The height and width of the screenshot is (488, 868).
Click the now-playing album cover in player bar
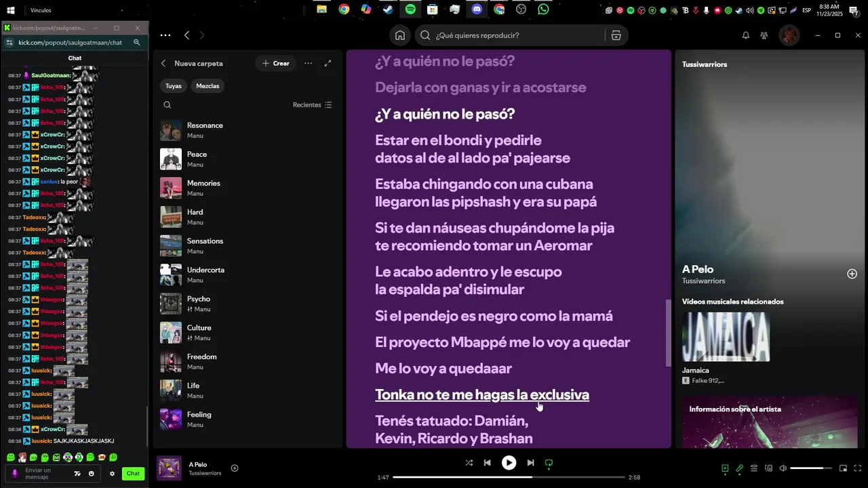pyautogui.click(x=168, y=468)
